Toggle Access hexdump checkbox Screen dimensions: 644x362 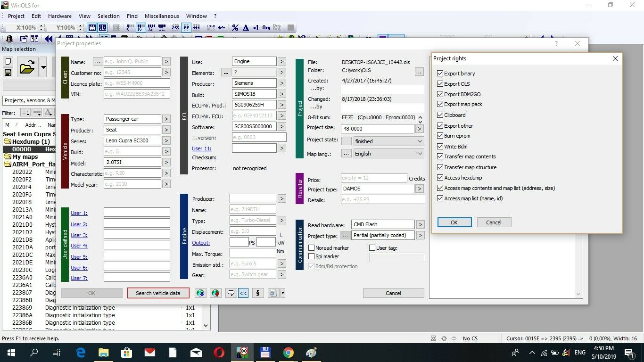[x=440, y=178]
